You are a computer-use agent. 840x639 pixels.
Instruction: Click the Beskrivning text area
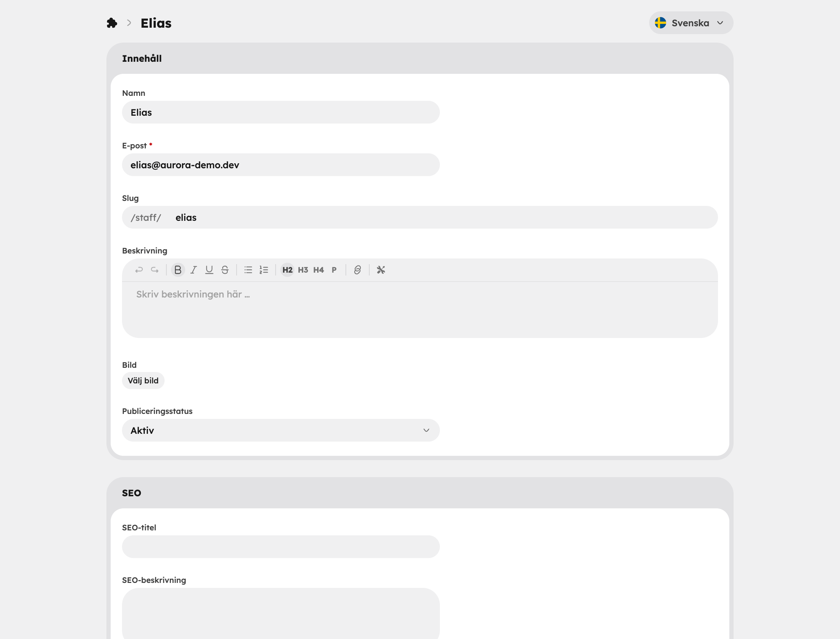click(420, 310)
